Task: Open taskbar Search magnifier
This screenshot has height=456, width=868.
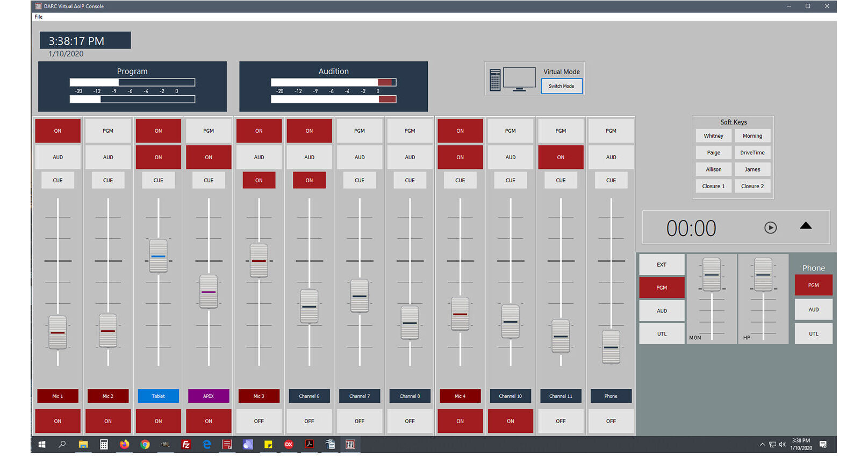Action: pyautogui.click(x=62, y=444)
